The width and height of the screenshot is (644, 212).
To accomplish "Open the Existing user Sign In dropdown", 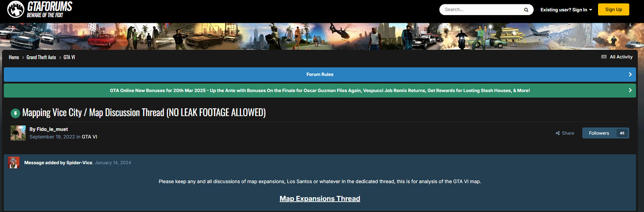I will pos(566,9).
